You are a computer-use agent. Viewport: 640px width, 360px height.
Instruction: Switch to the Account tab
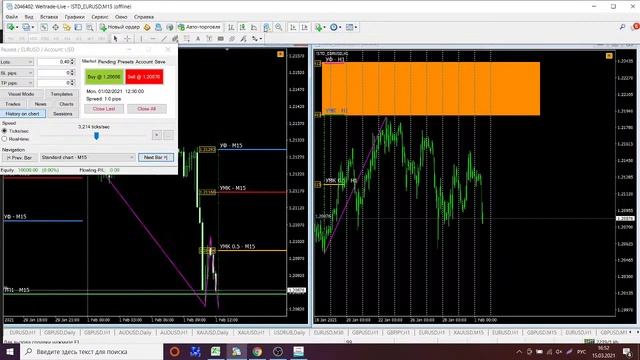144,62
